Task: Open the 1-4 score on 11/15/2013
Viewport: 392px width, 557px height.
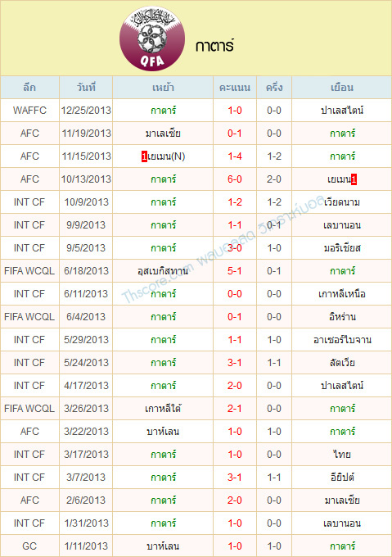Action: click(235, 156)
